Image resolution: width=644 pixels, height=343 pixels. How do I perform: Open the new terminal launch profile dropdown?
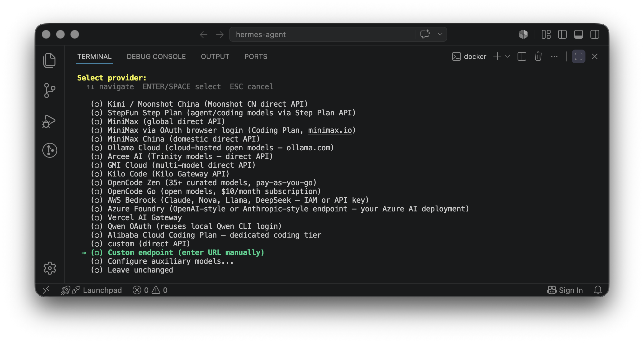(508, 56)
